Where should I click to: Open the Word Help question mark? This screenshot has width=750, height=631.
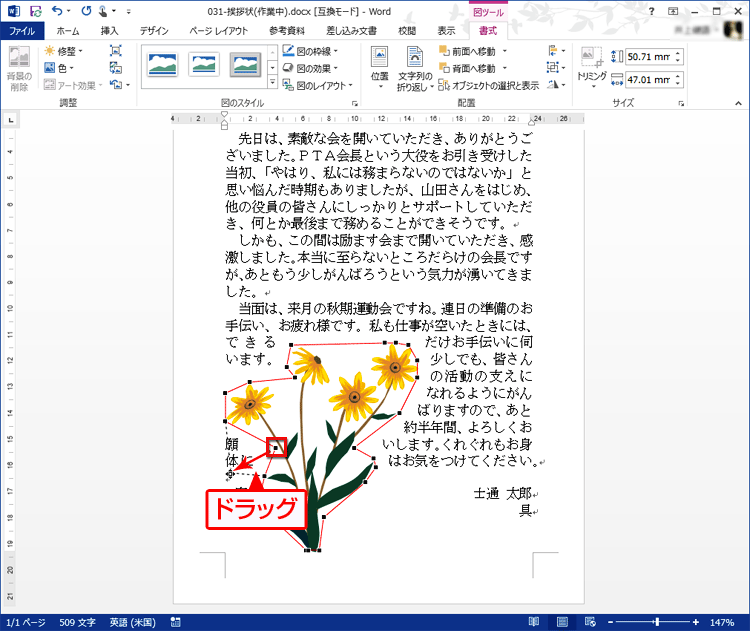point(651,11)
